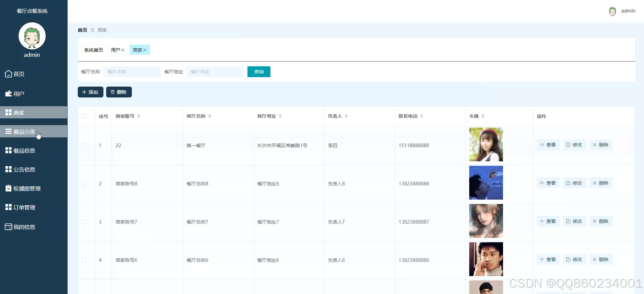Open 轮播图管理 in the sidebar
Viewport: 644px width, 294px height.
click(33, 188)
